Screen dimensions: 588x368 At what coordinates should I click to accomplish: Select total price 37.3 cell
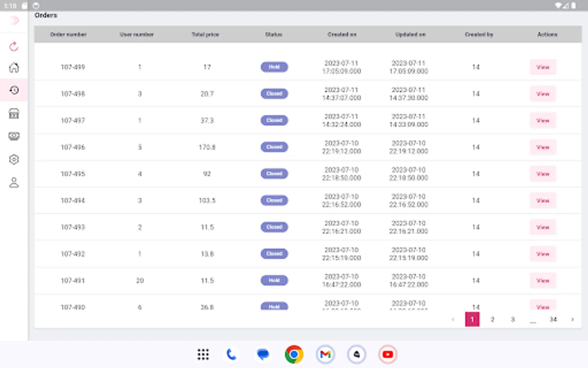[x=207, y=120]
